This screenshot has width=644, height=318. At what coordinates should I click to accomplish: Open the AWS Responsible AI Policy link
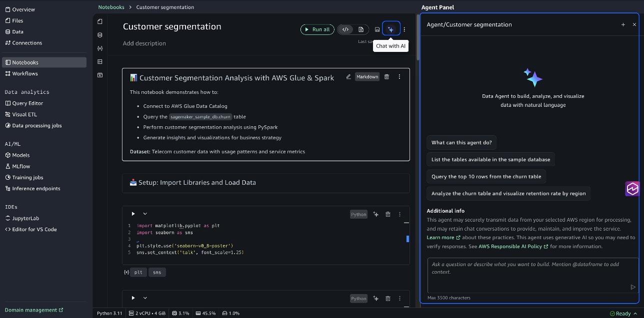[x=513, y=246]
